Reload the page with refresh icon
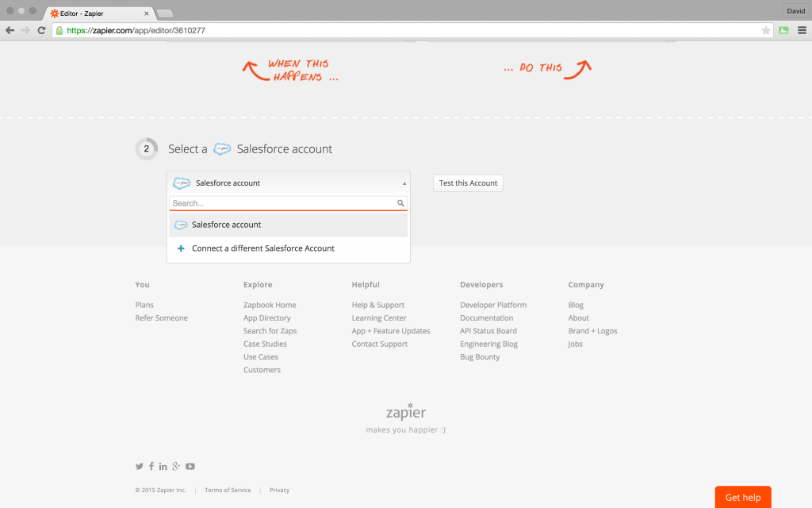Viewport: 812px width, 508px height. coord(41,31)
